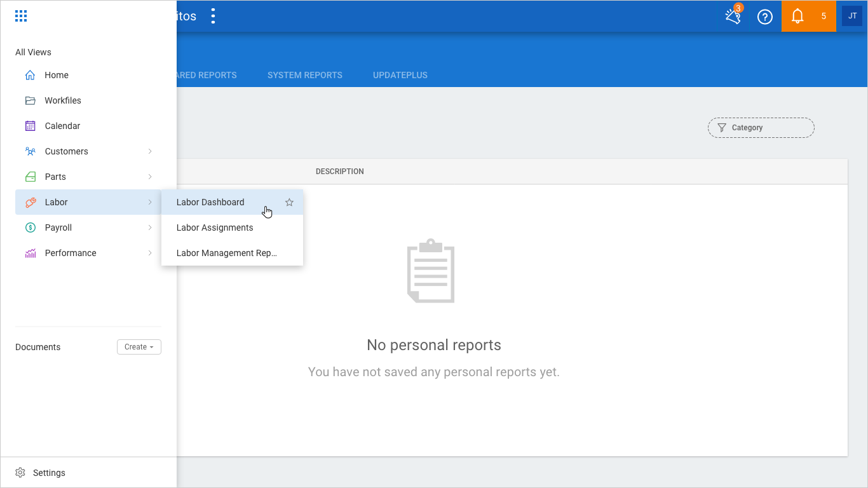Screen dimensions: 868x488
Task: Switch to the System Reports tab
Action: coord(304,75)
